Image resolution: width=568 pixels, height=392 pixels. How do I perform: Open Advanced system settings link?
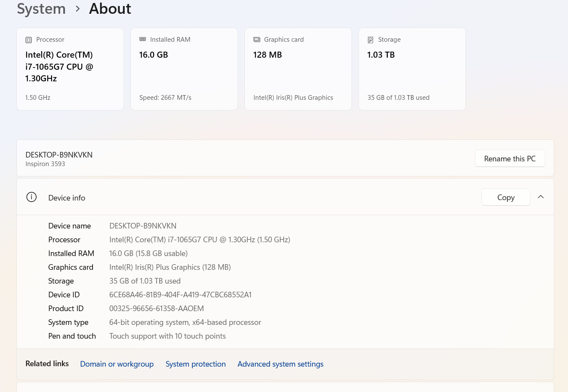pos(281,364)
